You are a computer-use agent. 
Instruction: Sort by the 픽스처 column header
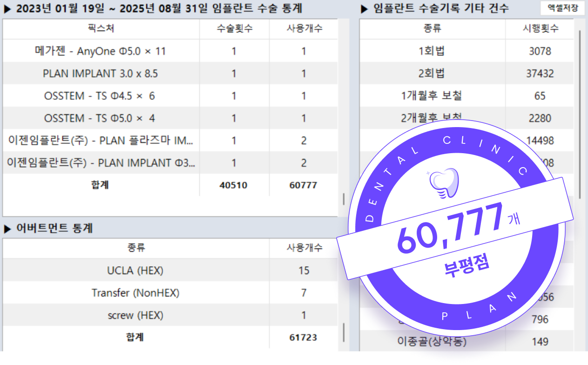pyautogui.click(x=101, y=29)
